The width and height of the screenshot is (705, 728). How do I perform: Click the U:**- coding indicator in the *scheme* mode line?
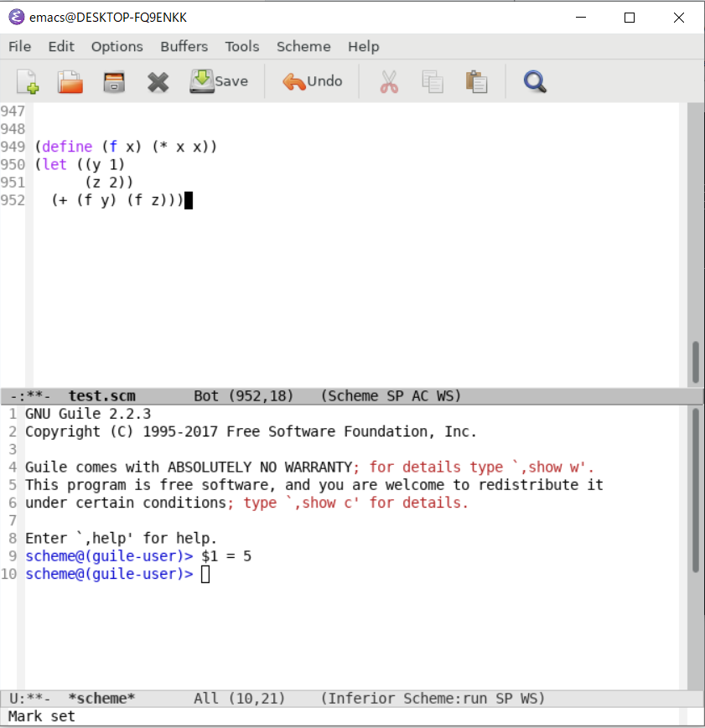[x=29, y=699]
